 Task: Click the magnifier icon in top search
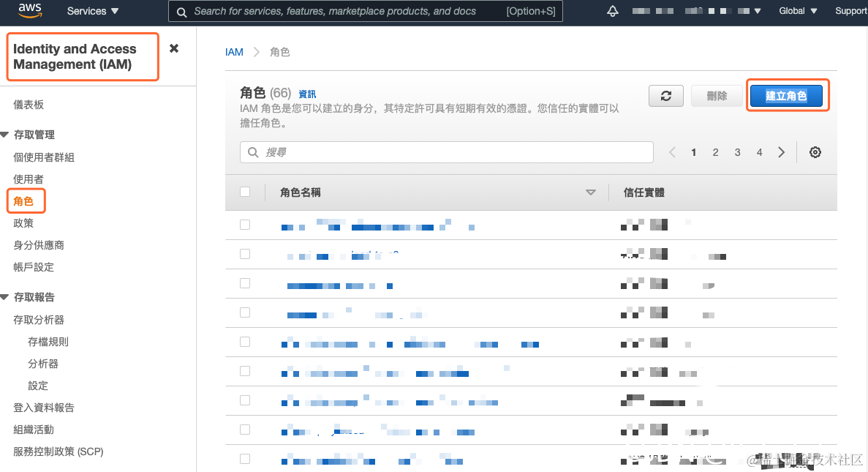click(x=181, y=12)
